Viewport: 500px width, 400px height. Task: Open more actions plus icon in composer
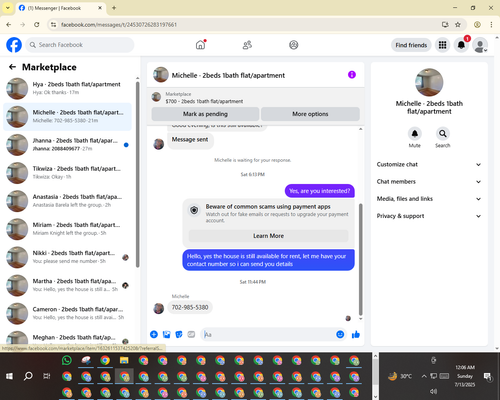[154, 334]
